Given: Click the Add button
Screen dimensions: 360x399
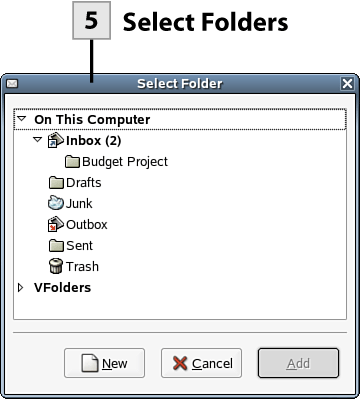Looking at the screenshot, I should (x=298, y=363).
